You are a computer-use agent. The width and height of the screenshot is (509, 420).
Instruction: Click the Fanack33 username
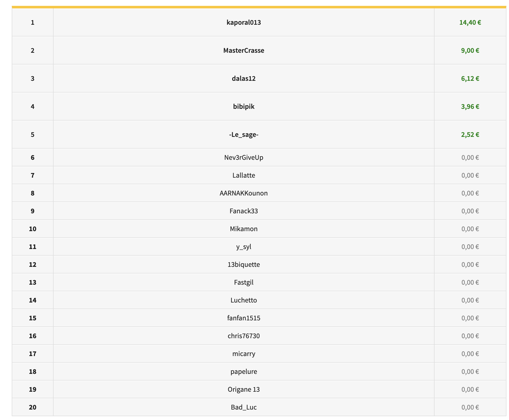(x=244, y=211)
